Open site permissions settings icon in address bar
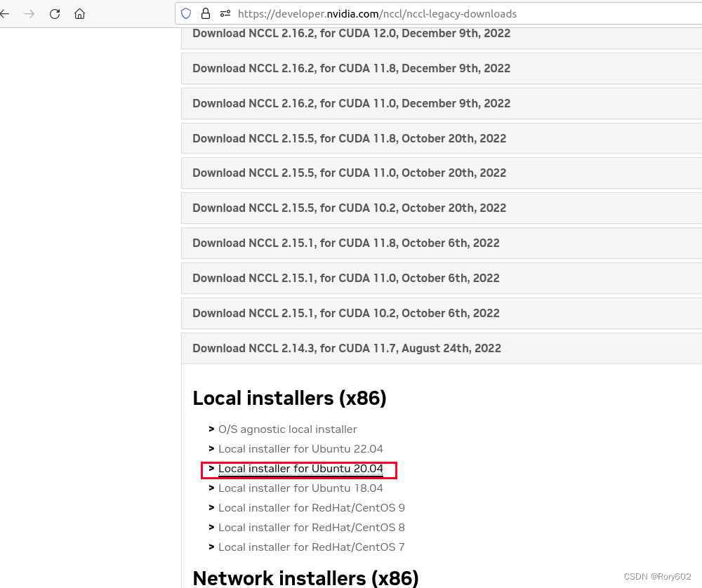This screenshot has width=702, height=588. click(225, 13)
